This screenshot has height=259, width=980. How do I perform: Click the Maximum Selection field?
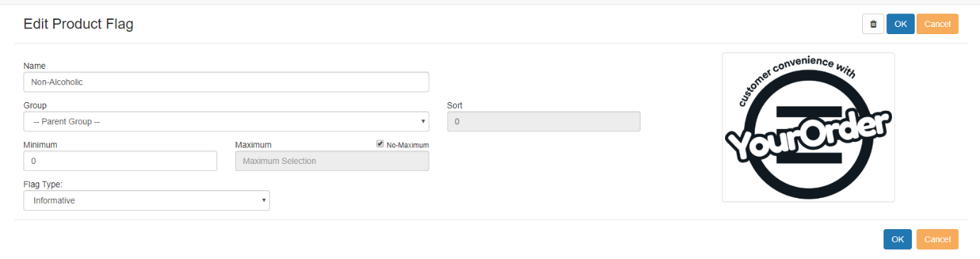coord(332,161)
